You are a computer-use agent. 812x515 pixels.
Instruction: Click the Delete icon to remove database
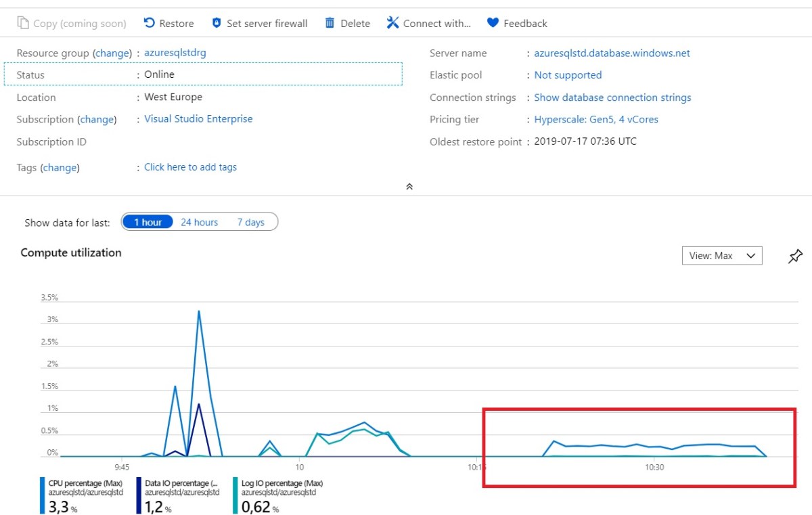tap(328, 22)
